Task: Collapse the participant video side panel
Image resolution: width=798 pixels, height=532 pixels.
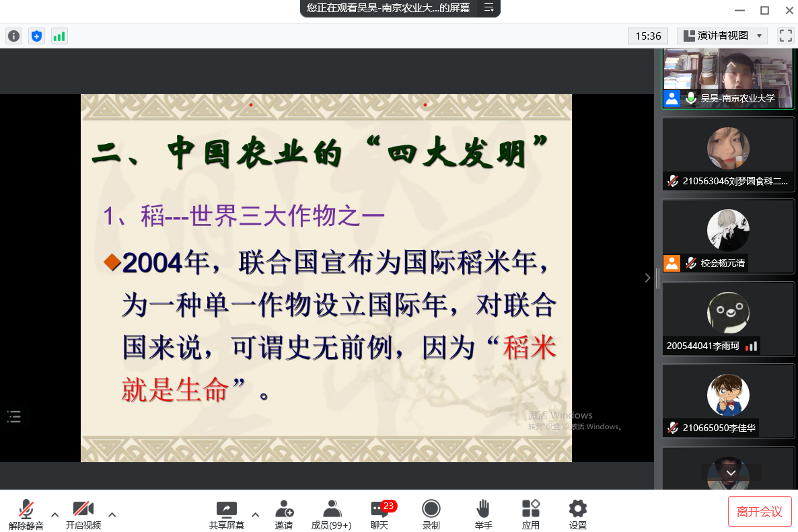Action: [x=647, y=277]
